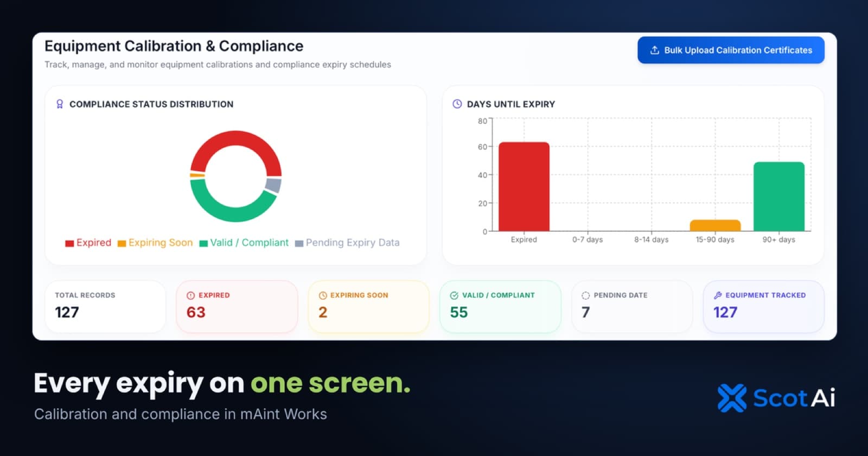Select the red Expired legend swatch
The height and width of the screenshot is (456, 868).
pyautogui.click(x=69, y=243)
